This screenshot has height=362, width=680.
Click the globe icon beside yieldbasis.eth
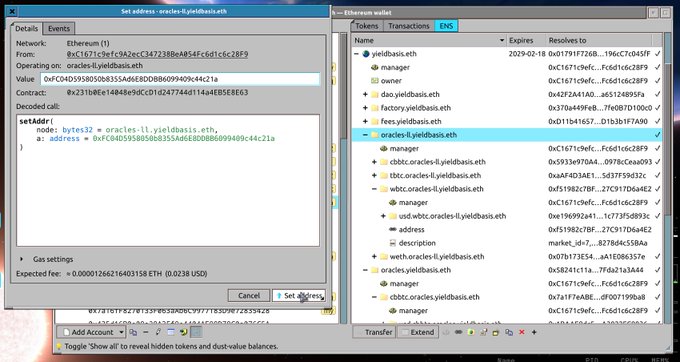tap(366, 54)
